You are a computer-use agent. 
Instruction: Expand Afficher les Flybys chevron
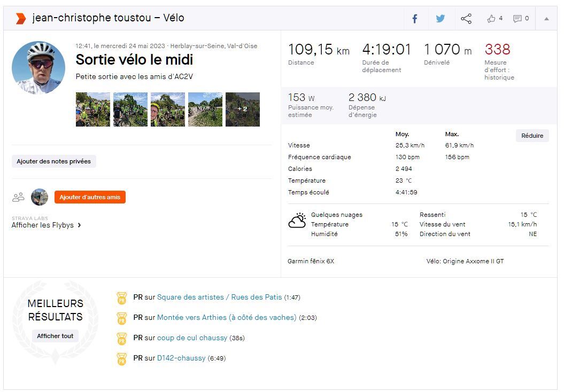(79, 225)
